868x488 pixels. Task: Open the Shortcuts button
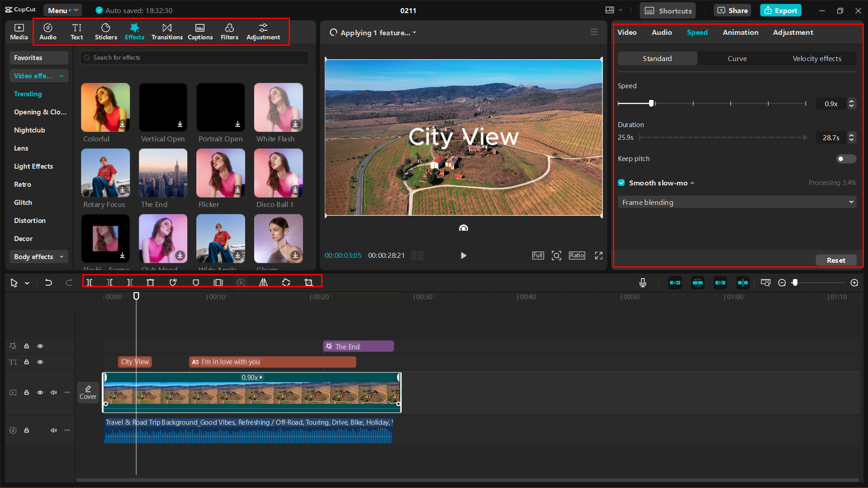click(x=668, y=10)
